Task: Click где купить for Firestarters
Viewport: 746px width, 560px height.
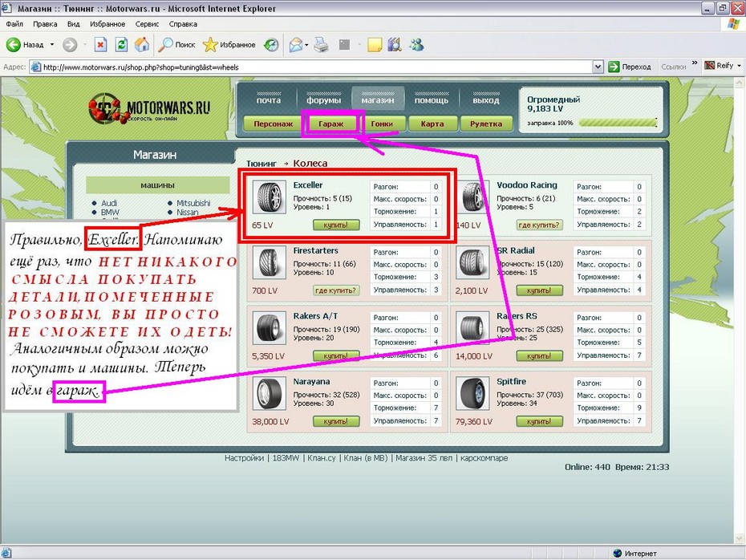Action: (336, 290)
